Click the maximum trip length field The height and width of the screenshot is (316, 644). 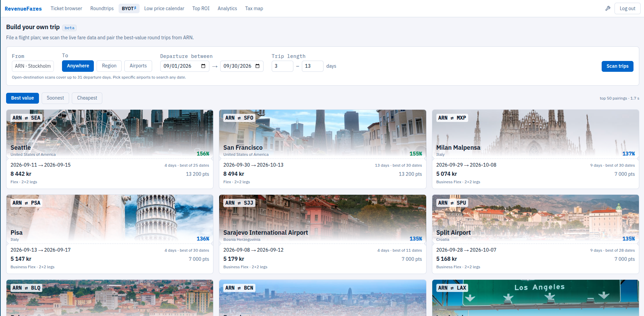click(313, 66)
